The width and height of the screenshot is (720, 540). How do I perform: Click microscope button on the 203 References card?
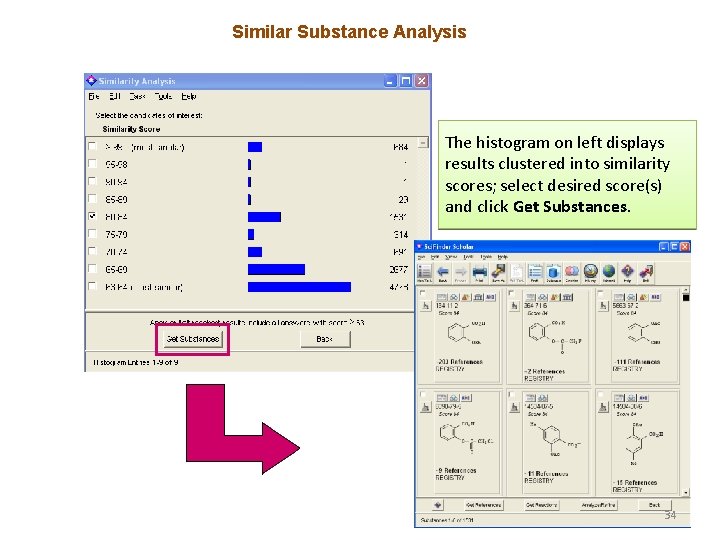coord(426,306)
